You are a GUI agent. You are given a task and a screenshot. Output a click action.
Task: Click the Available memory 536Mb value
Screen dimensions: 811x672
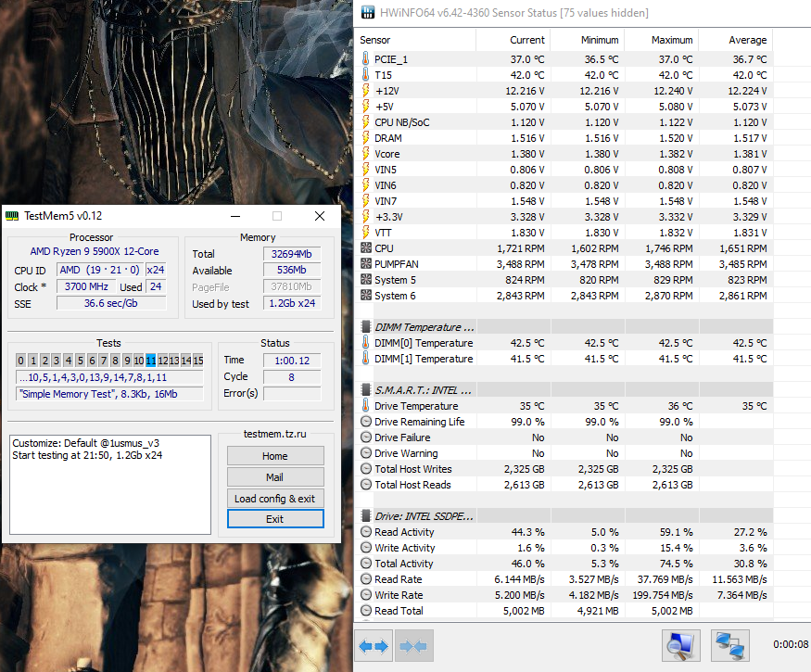(292, 270)
